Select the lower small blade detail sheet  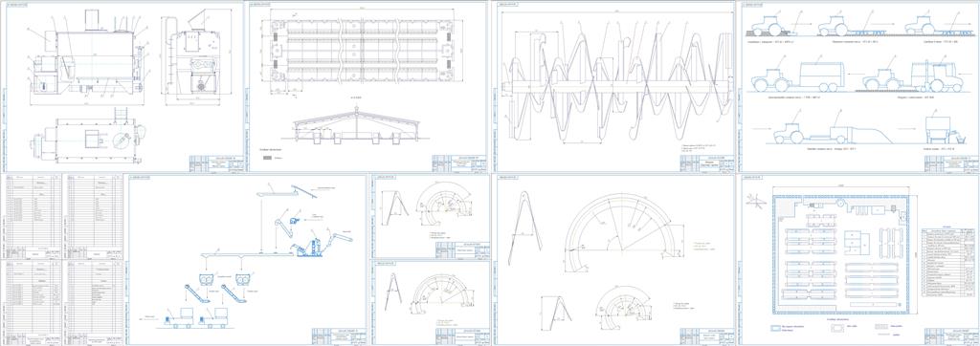[x=431, y=302]
